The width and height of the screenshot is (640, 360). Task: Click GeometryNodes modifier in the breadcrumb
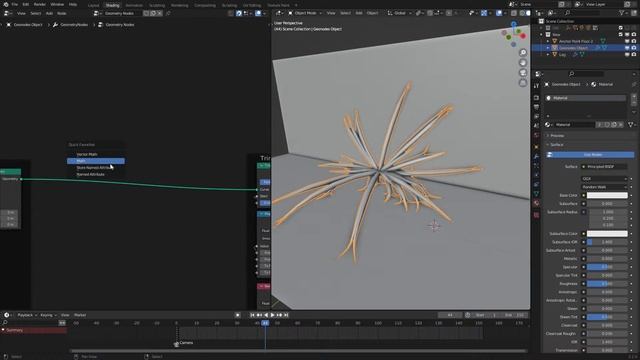[74, 24]
